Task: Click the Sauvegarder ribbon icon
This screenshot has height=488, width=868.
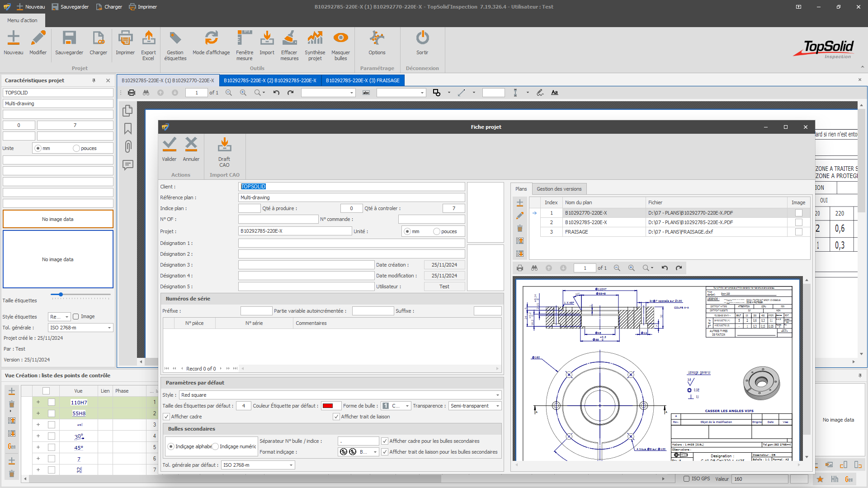Action: click(x=69, y=43)
